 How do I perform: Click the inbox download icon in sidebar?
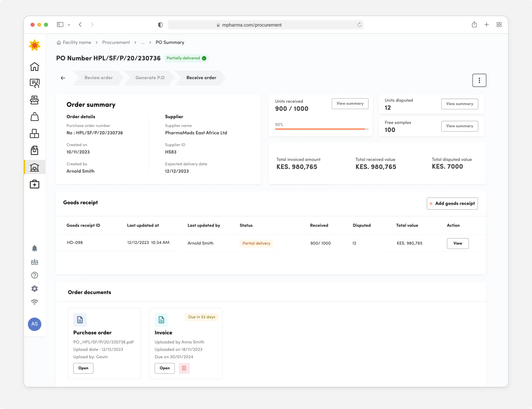[34, 262]
